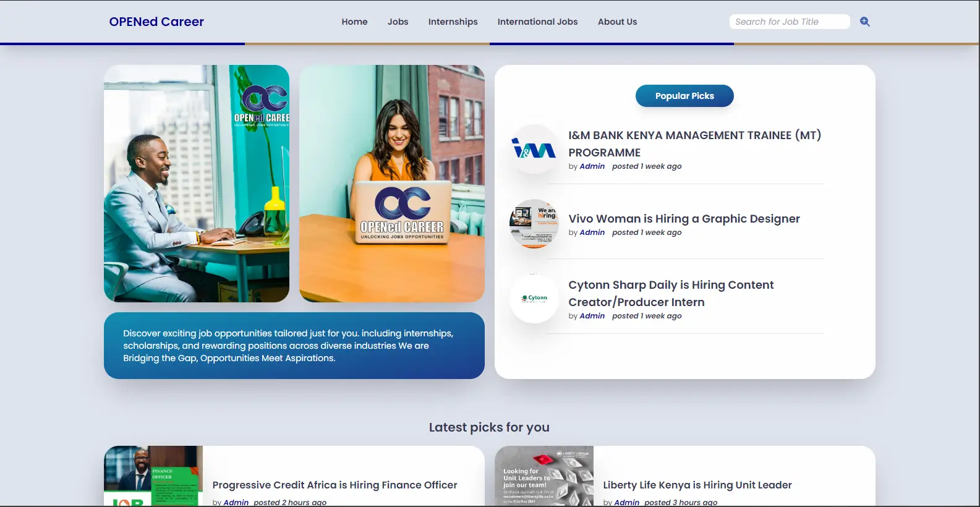Click the Cytonn logo icon
The image size is (980, 507).
(x=534, y=299)
